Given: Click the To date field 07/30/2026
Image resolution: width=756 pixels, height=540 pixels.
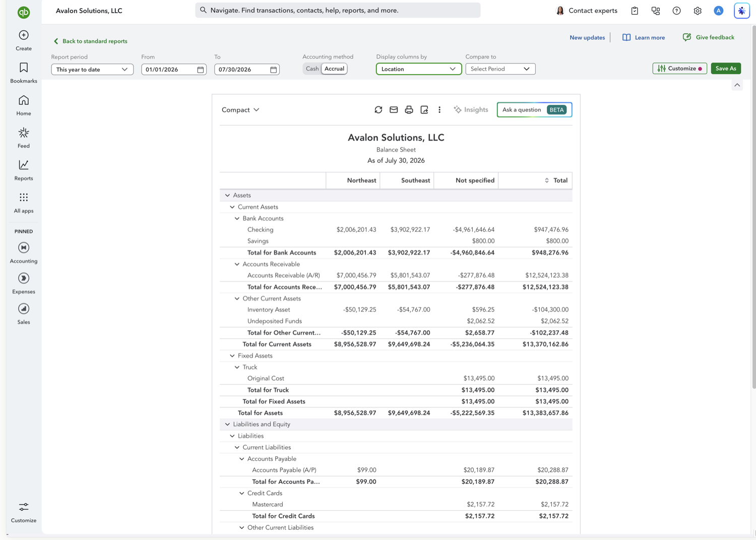Looking at the screenshot, I should tap(246, 70).
